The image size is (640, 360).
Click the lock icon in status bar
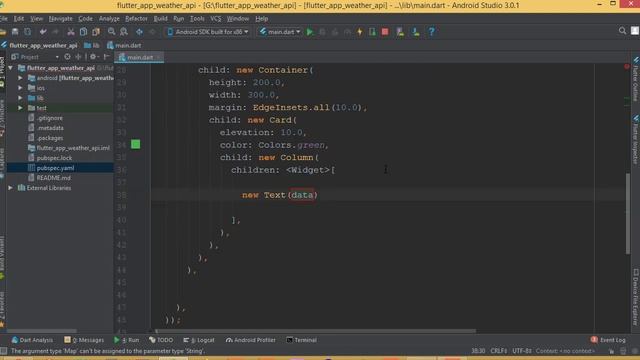coord(611,351)
